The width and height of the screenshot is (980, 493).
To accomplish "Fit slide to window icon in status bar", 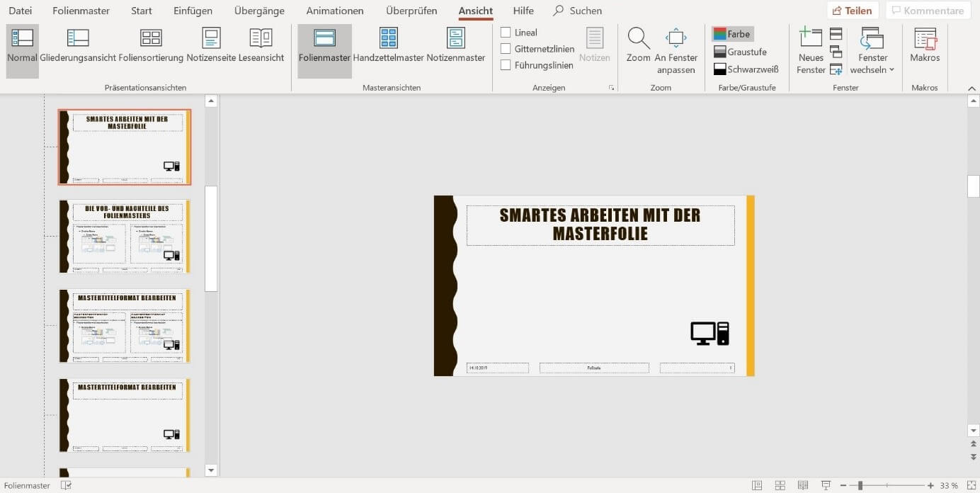I will click(970, 485).
